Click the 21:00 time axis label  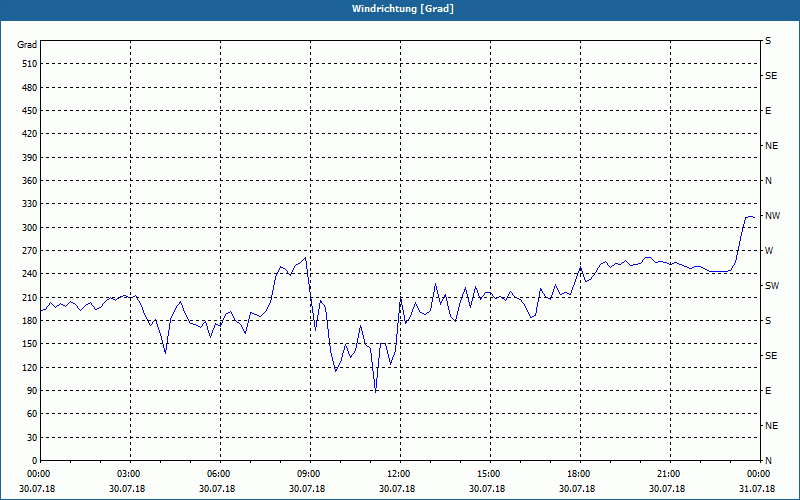[666, 473]
